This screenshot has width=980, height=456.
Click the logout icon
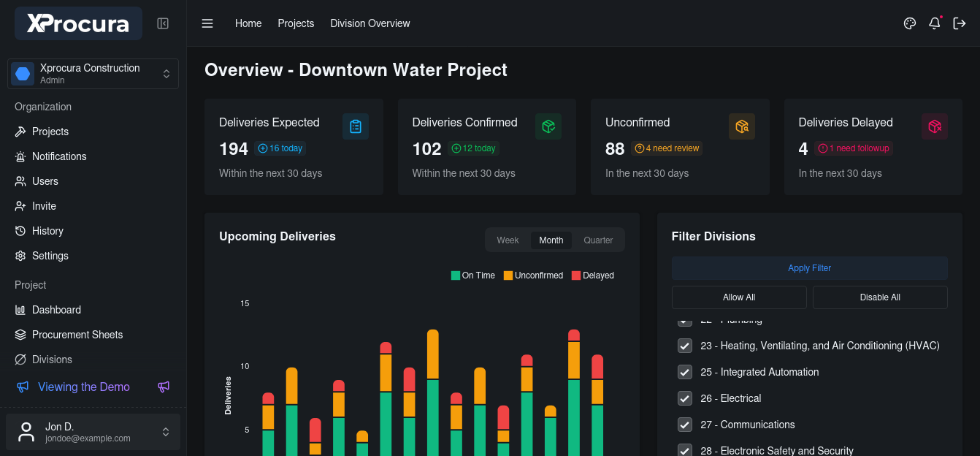pyautogui.click(x=960, y=23)
